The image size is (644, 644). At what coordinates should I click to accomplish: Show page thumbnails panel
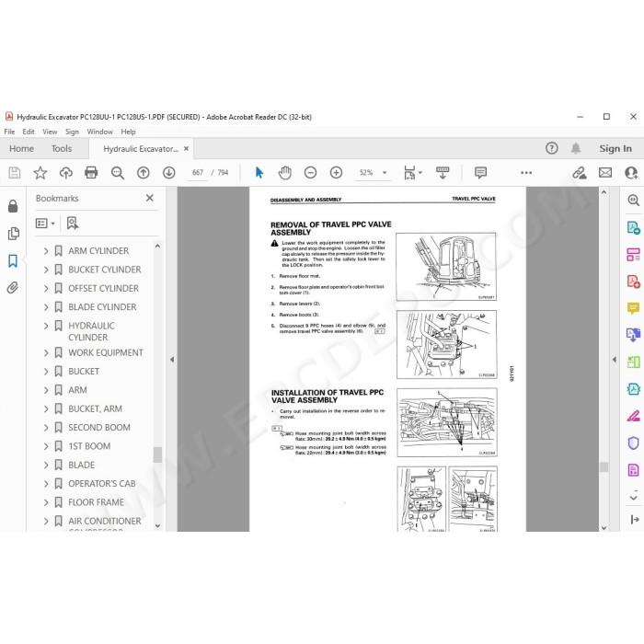tap(13, 234)
